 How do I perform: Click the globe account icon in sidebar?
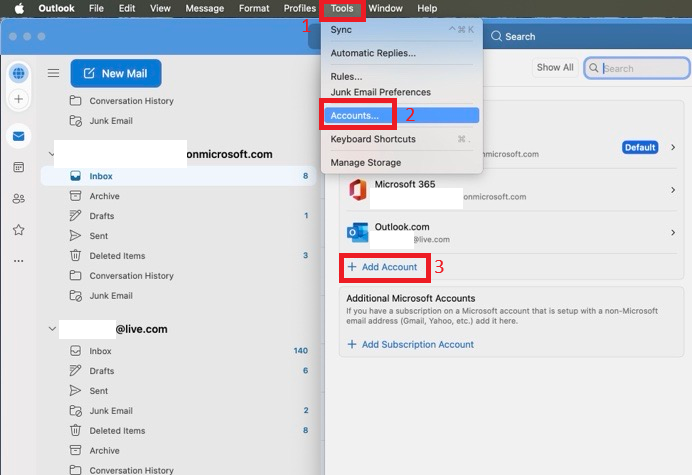tap(19, 73)
